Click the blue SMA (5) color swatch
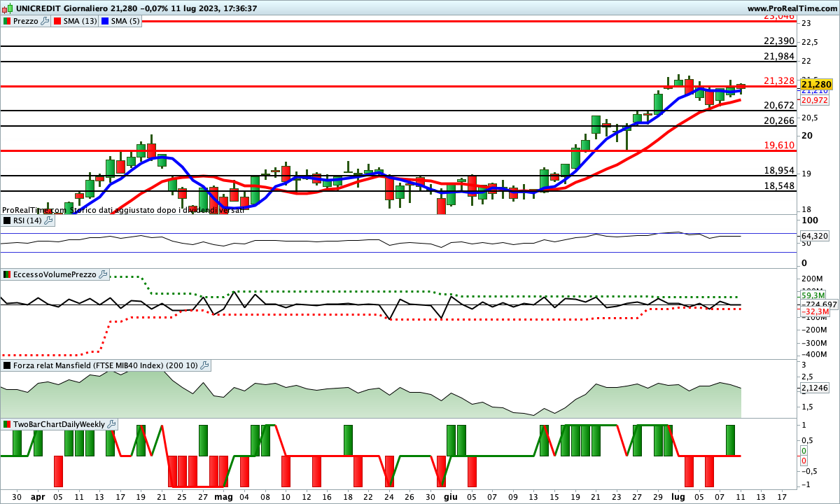The width and height of the screenshot is (840, 504). click(x=106, y=21)
